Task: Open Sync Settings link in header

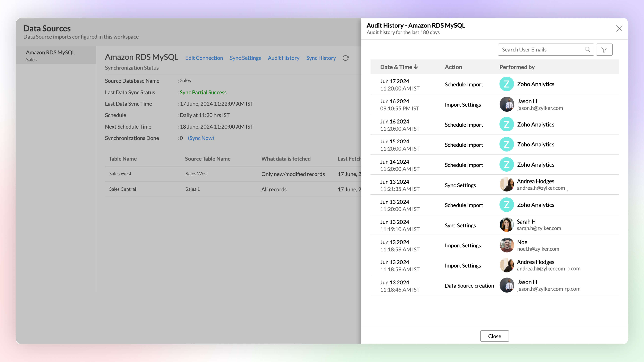Action: tap(245, 58)
